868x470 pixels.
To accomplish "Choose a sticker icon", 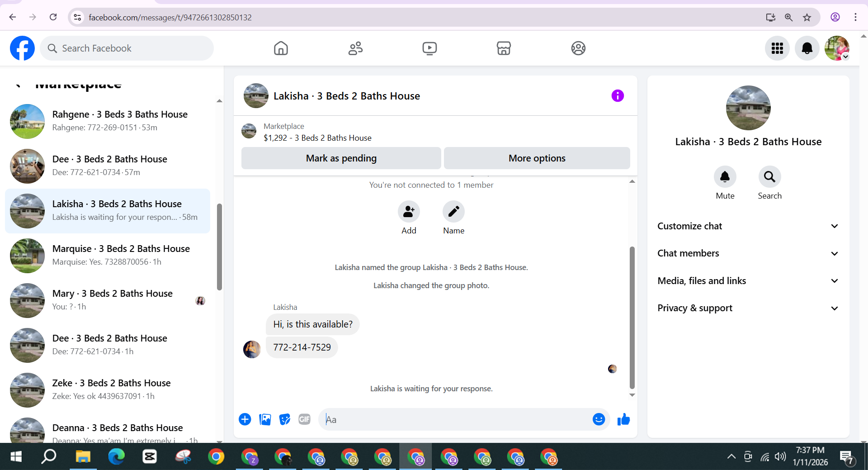I will click(285, 419).
